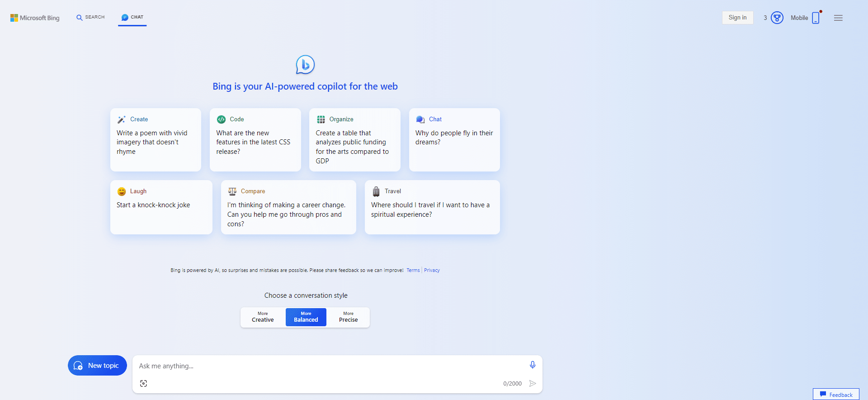868x400 pixels.
Task: Click the Microsoft Bing logo
Action: (35, 18)
